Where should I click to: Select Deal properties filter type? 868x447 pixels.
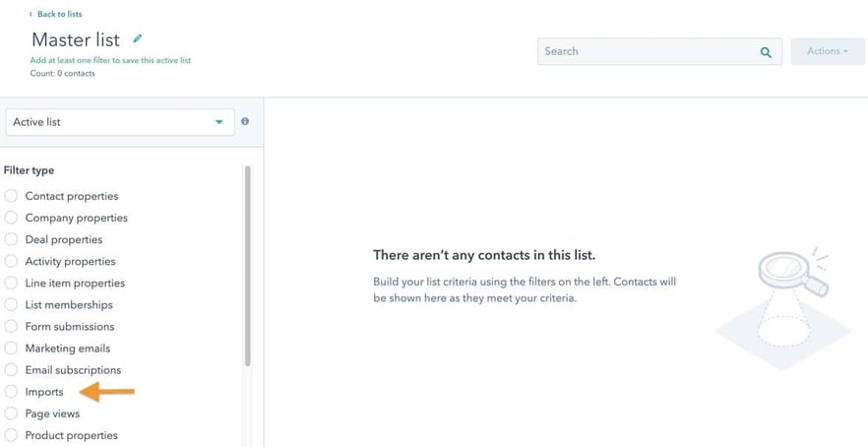11,239
